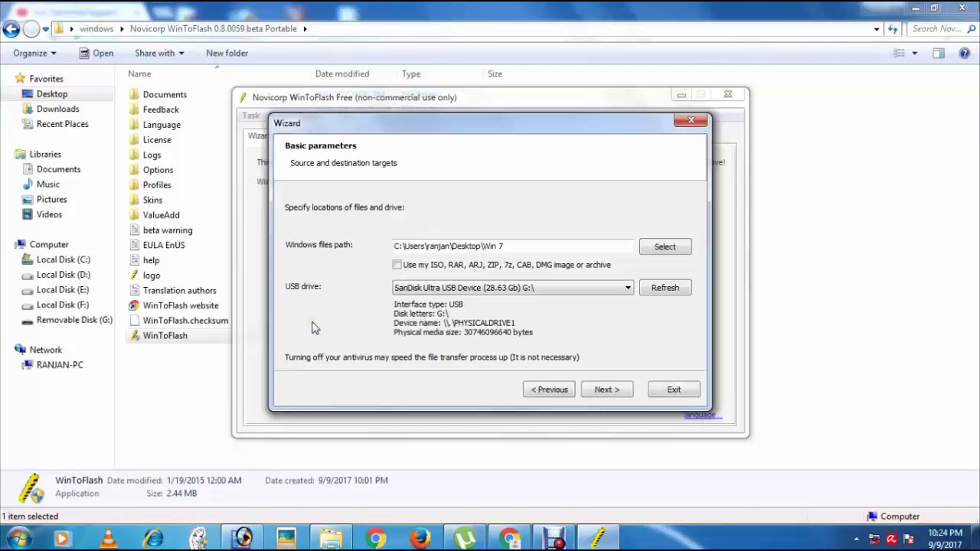Select the ValueAdd folder icon
Screen dimensions: 980x551
(x=134, y=215)
